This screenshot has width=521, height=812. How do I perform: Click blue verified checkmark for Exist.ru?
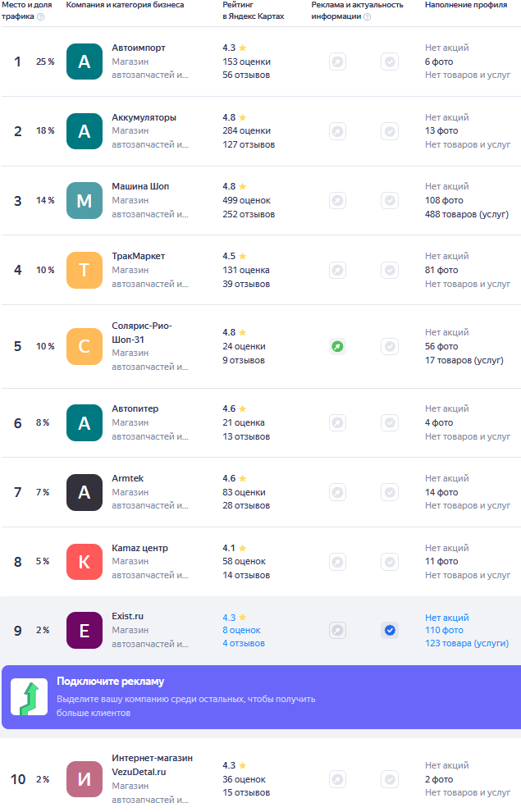pos(390,630)
